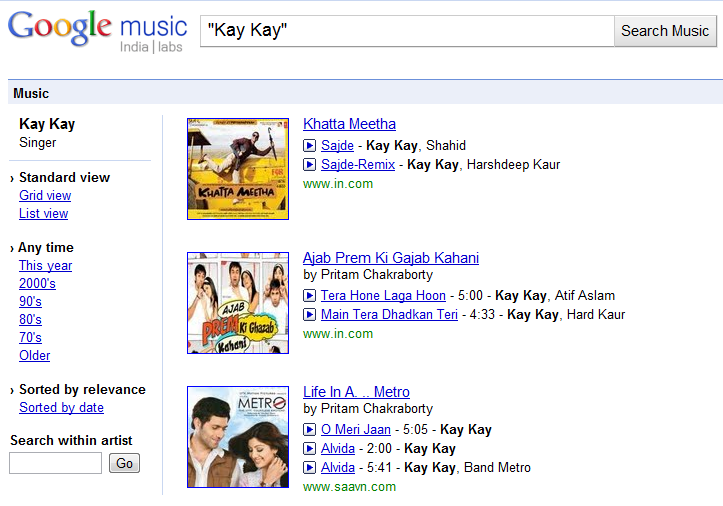
Task: Click the main music search box
Action: 406,31
